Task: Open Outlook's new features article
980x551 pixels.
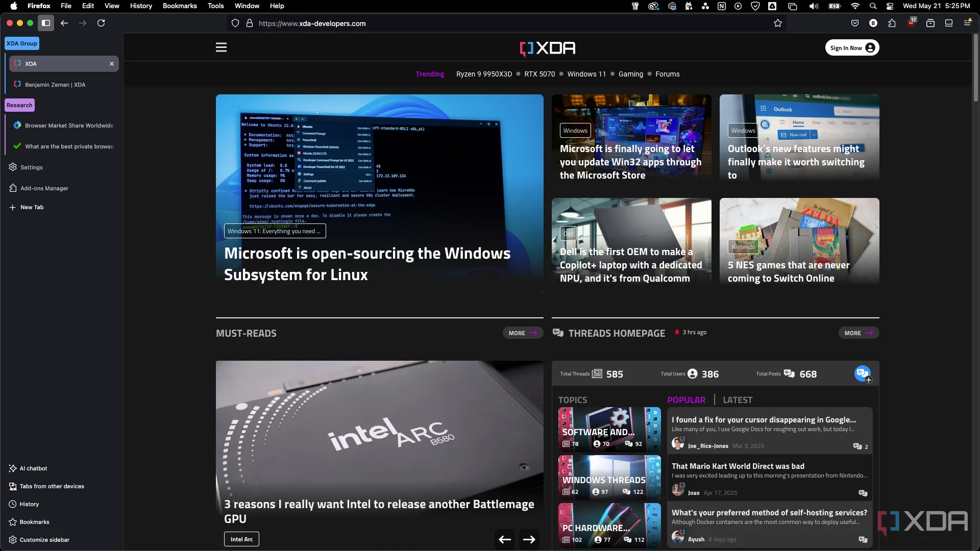Action: tap(796, 162)
